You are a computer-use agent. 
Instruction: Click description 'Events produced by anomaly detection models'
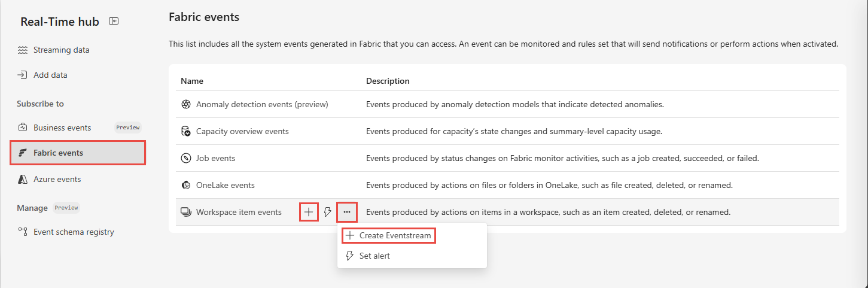[515, 104]
